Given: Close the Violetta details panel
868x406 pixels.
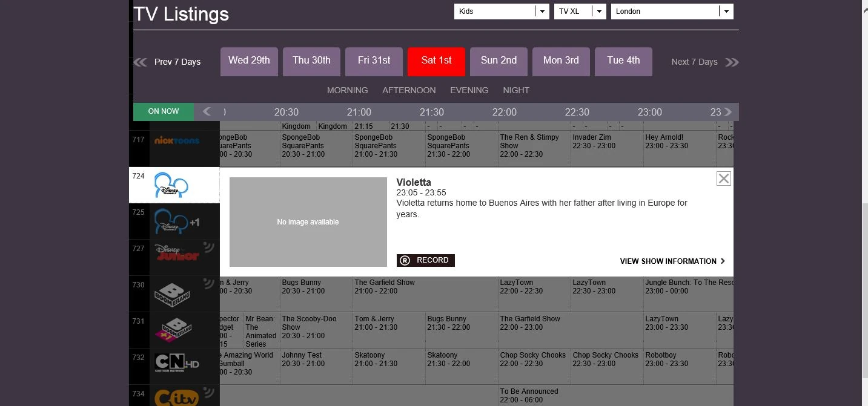Looking at the screenshot, I should [x=723, y=178].
